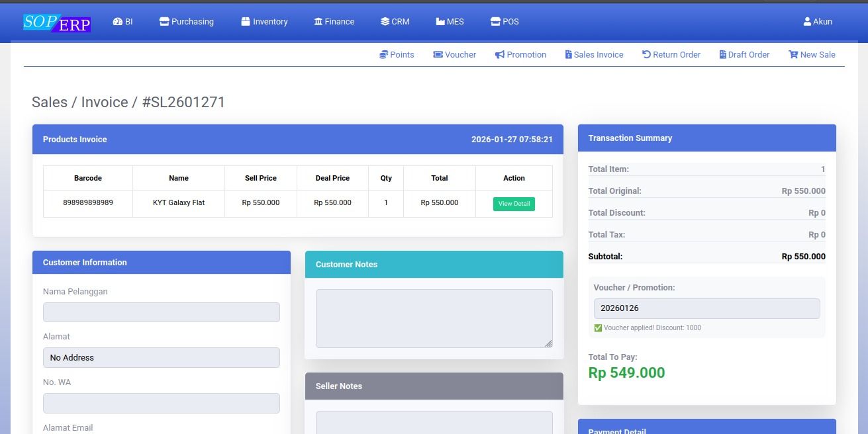Click the Inventory box icon
The width and height of the screenshot is (868, 434).
246,22
